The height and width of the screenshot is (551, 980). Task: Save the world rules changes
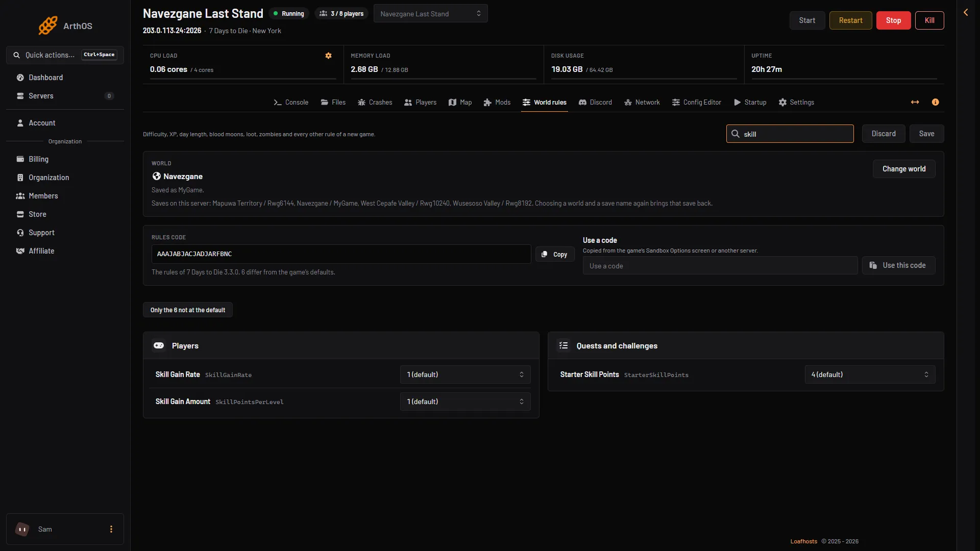tap(926, 134)
